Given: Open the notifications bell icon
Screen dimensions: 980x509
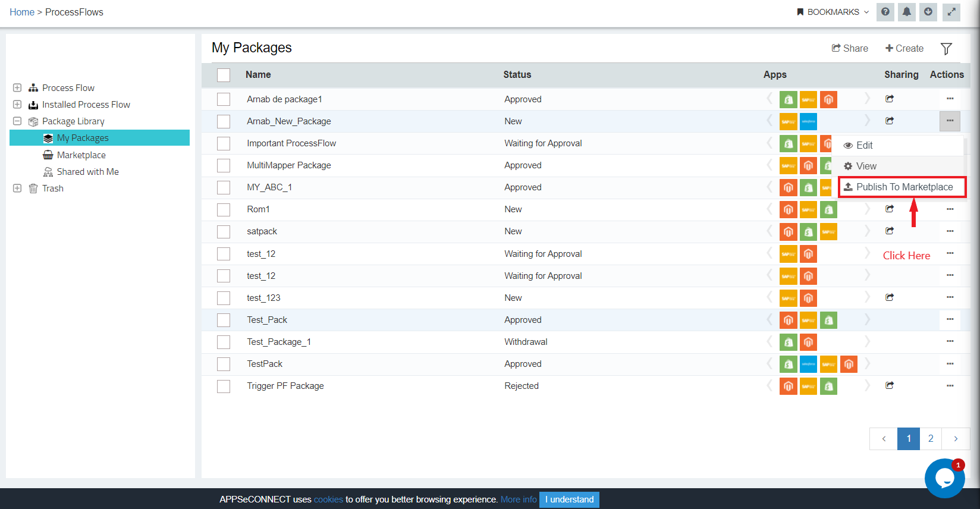Looking at the screenshot, I should [x=907, y=12].
